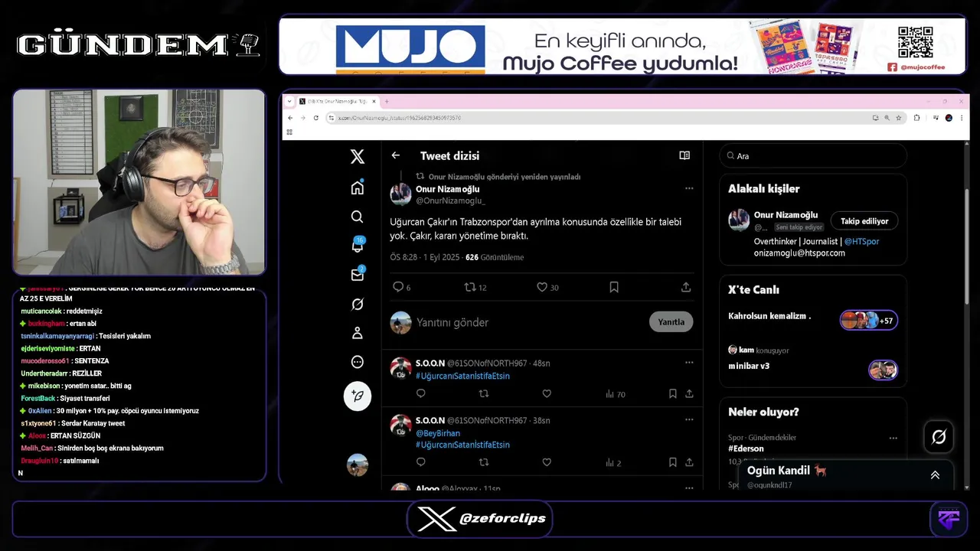Bookmark the 48sn S.O.O.N reply

point(672,394)
